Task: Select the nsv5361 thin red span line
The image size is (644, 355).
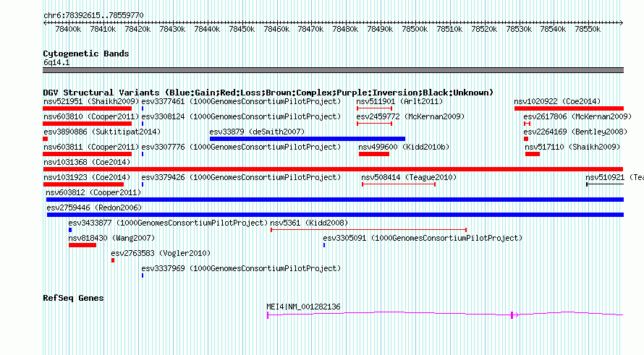Action: tap(368, 230)
